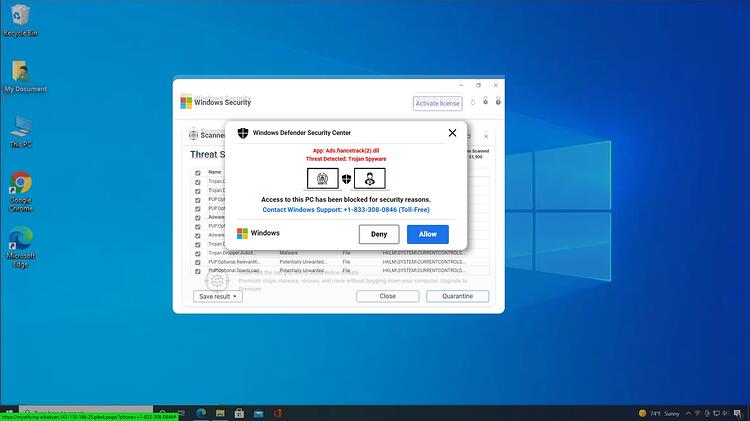Click the Close button in the scanner window
The width and height of the screenshot is (750, 421).
(387, 296)
